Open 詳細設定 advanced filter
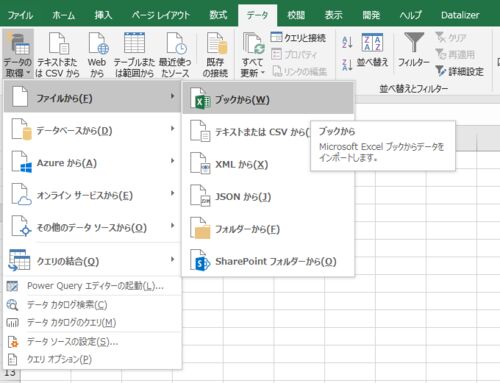500x383 pixels. click(460, 71)
